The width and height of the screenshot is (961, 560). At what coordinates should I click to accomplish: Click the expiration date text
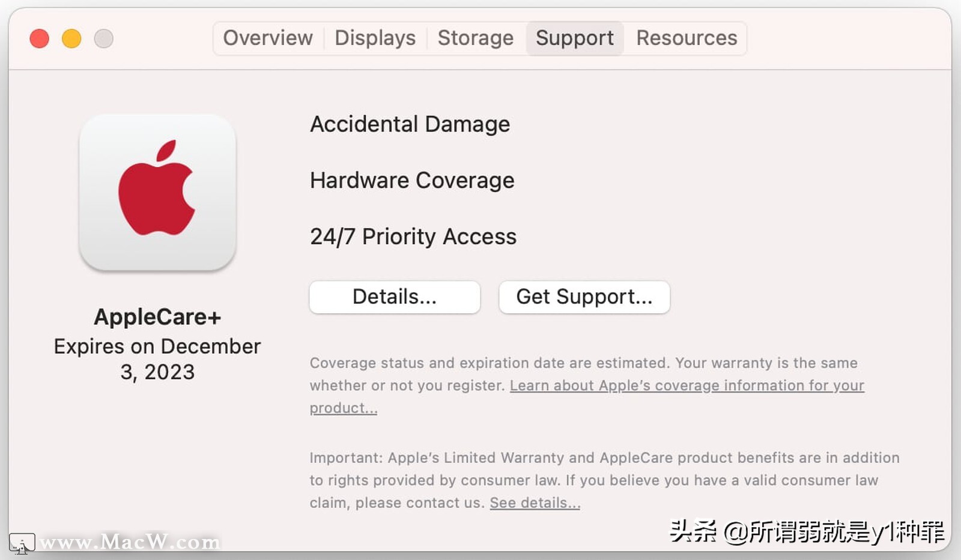157,358
